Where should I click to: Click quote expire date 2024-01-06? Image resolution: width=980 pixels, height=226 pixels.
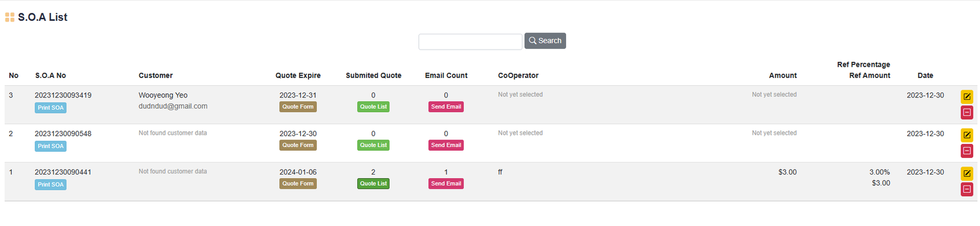(298, 172)
